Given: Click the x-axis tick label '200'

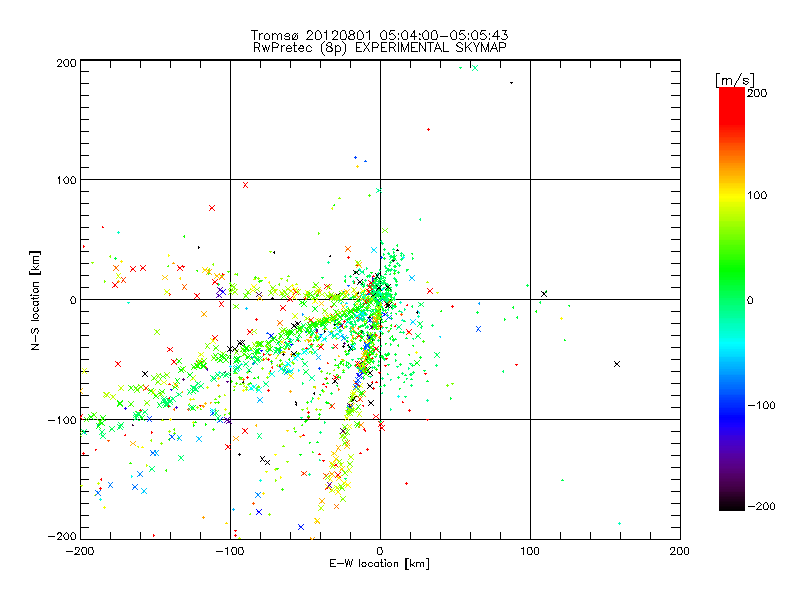Looking at the screenshot, I should tap(680, 551).
